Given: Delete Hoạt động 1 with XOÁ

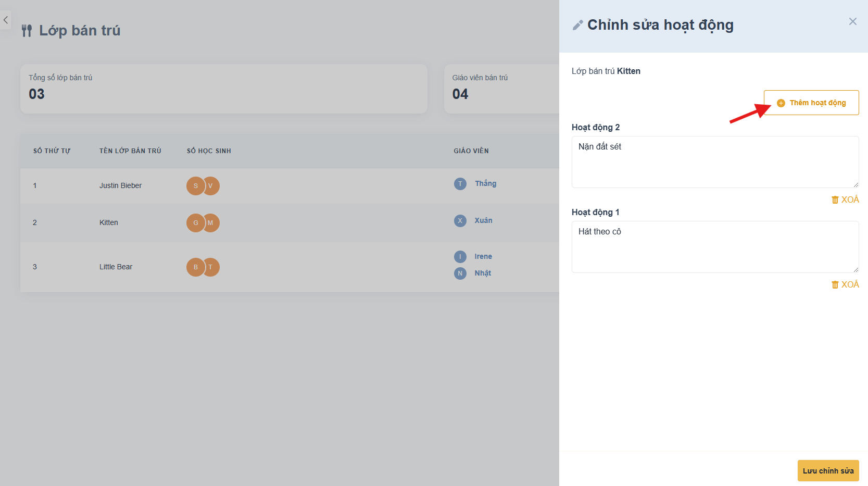Looking at the screenshot, I should 845,284.
